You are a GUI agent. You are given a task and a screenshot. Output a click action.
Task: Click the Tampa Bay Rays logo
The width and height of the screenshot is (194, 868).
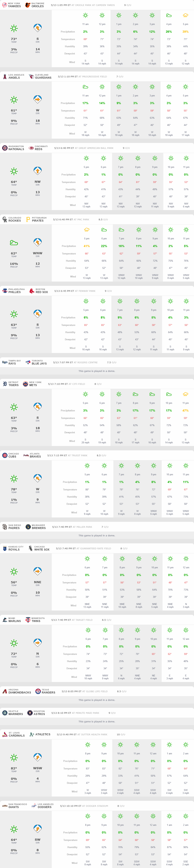pos(5,362)
